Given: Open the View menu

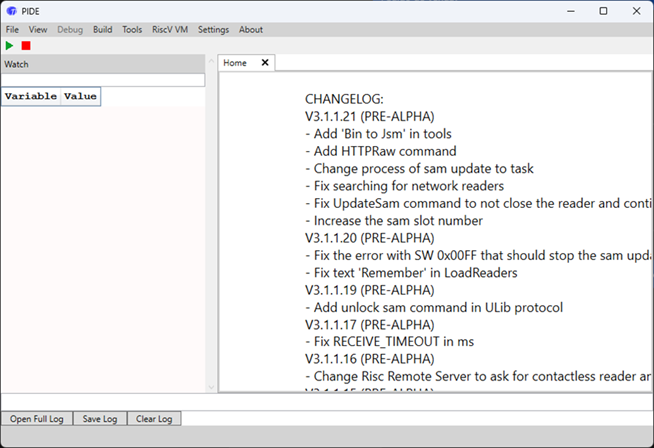Looking at the screenshot, I should [x=38, y=30].
